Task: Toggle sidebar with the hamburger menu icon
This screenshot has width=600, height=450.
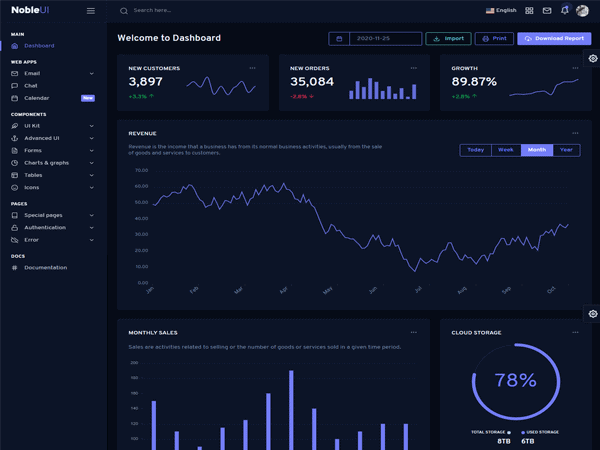Action: [91, 11]
